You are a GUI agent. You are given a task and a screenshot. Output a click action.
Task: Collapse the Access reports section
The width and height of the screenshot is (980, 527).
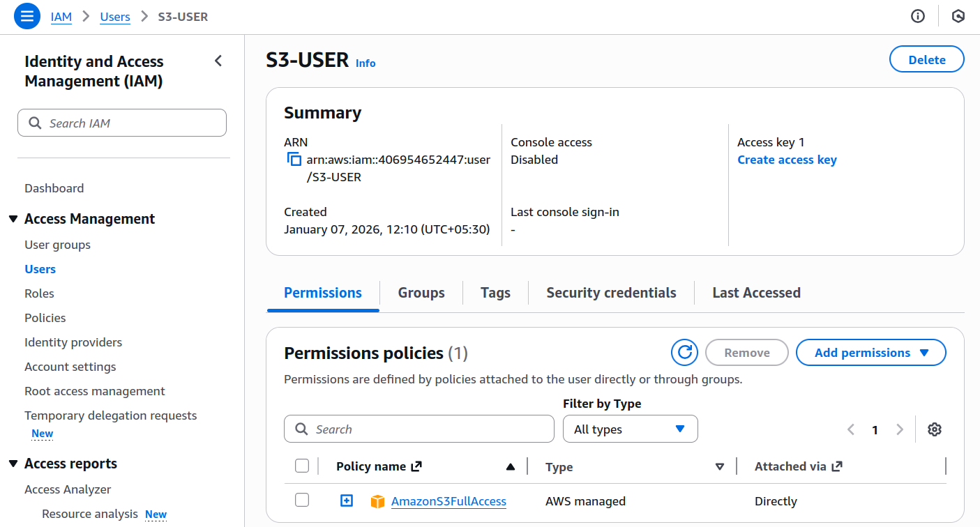click(13, 464)
